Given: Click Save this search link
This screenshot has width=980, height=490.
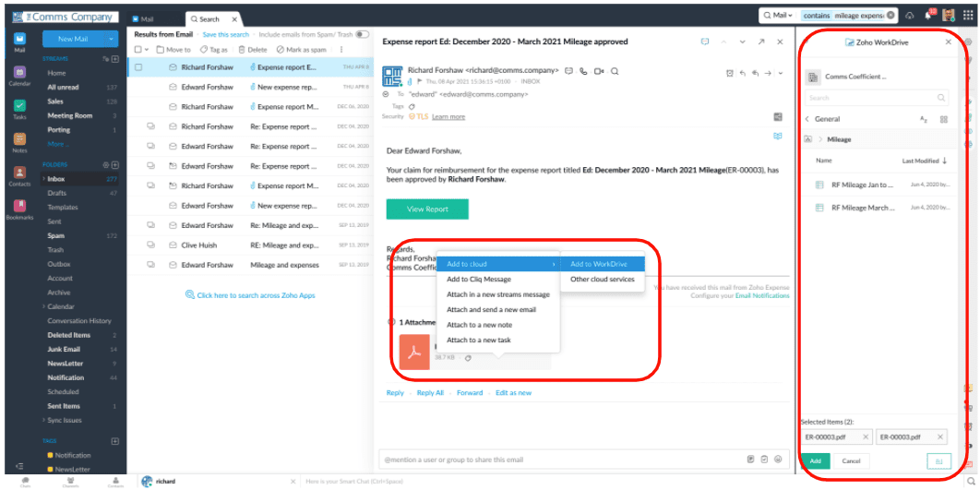Looking at the screenshot, I should 226,34.
